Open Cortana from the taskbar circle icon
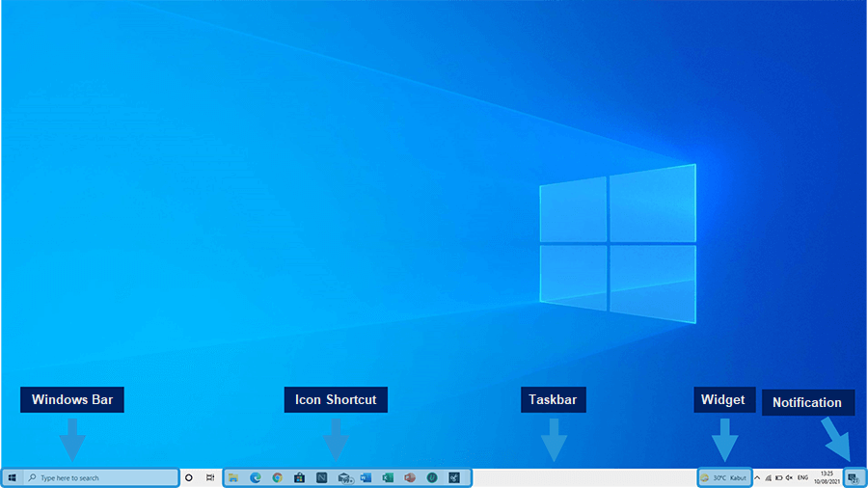The image size is (868, 488). 189,478
